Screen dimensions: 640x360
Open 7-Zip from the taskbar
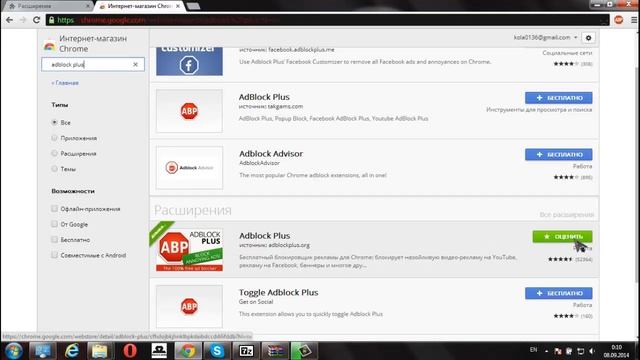click(x=246, y=351)
